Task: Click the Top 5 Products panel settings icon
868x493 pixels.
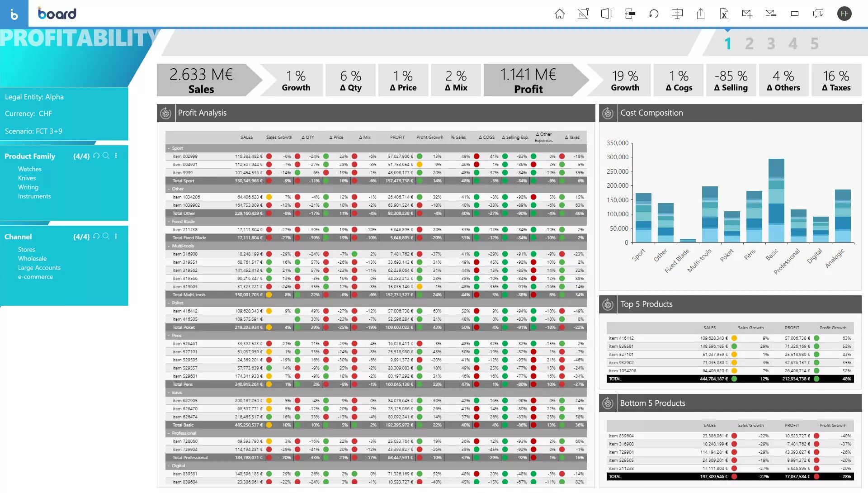Action: (607, 304)
